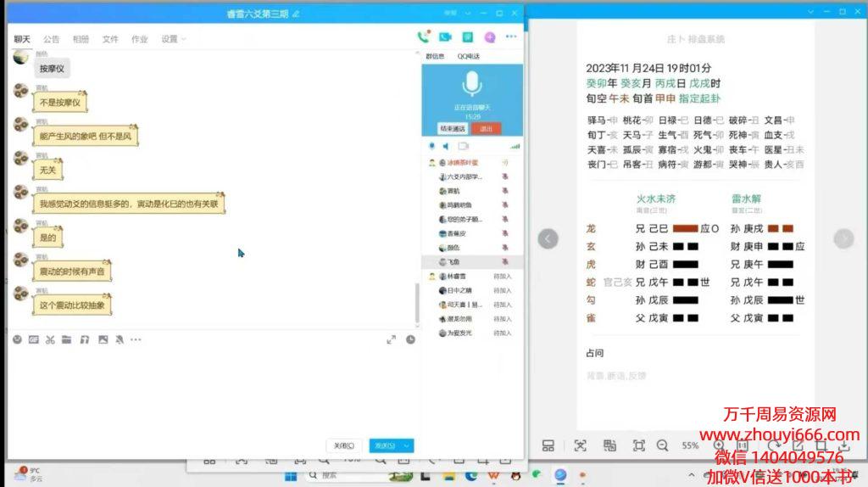Open the emoji picker in chat toolbar

click(x=17, y=339)
